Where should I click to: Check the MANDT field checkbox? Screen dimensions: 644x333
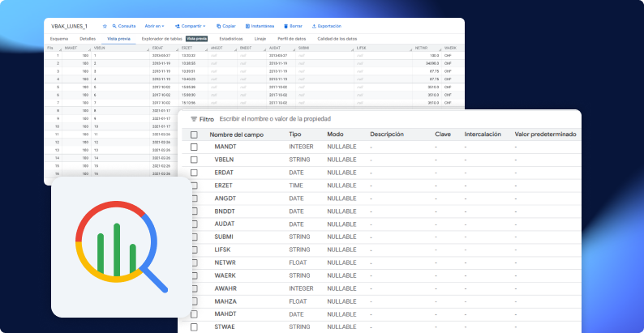(194, 147)
